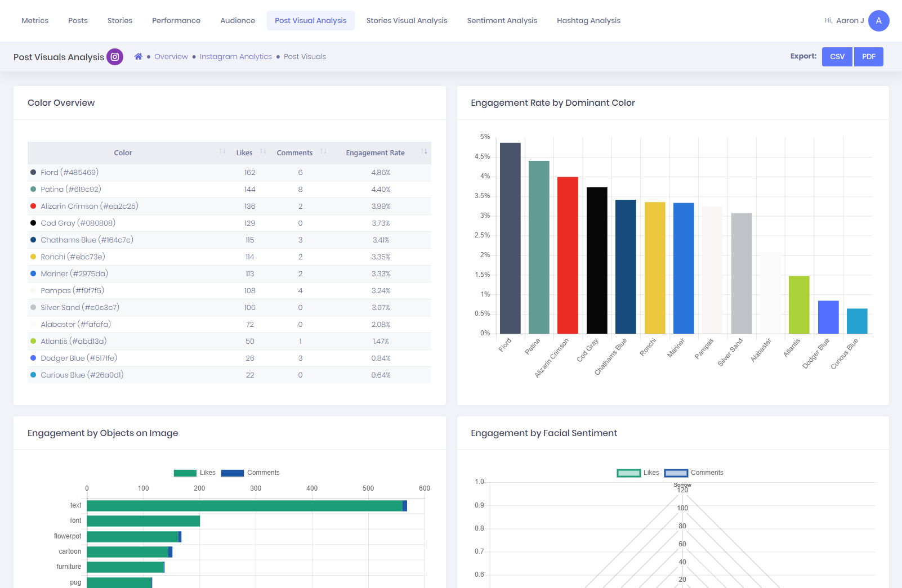902x588 pixels.
Task: Sort table by Engagement Rate arrows
Action: pos(424,151)
